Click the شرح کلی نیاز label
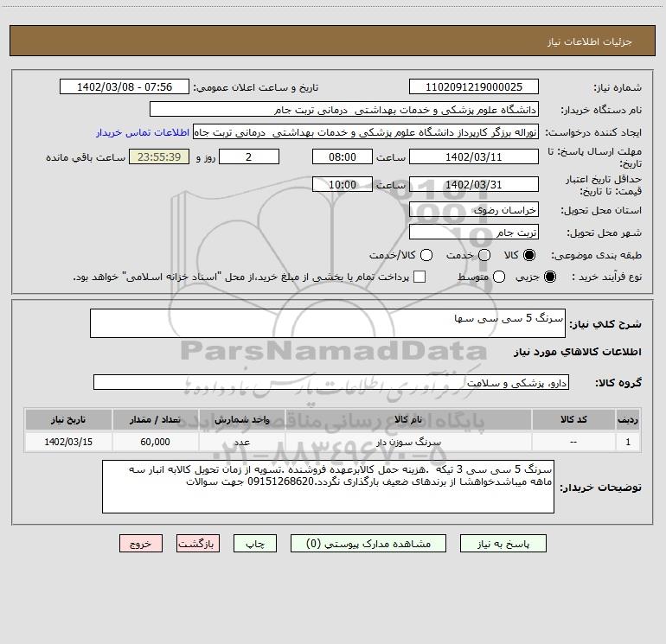Image resolution: width=666 pixels, height=644 pixels. click(605, 324)
